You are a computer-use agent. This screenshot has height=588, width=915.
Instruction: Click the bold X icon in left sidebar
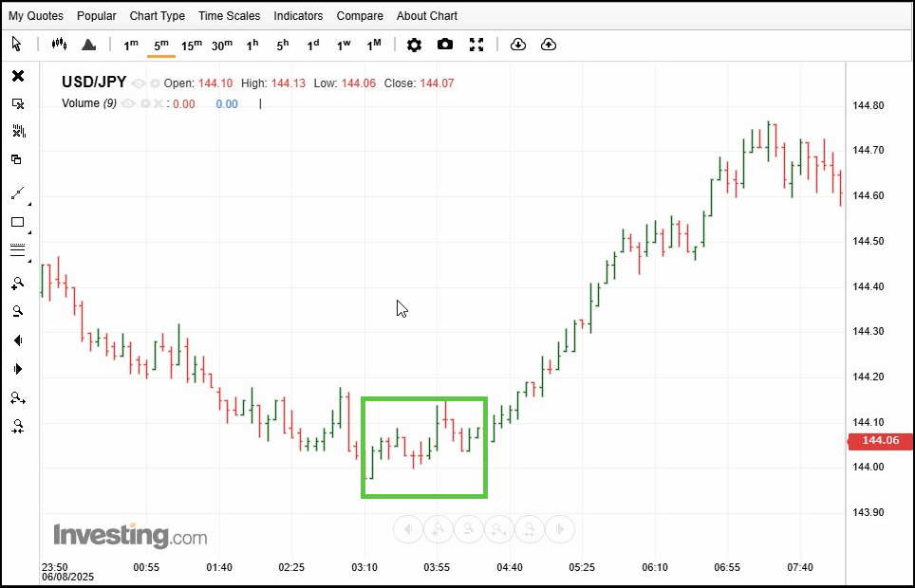tap(18, 76)
